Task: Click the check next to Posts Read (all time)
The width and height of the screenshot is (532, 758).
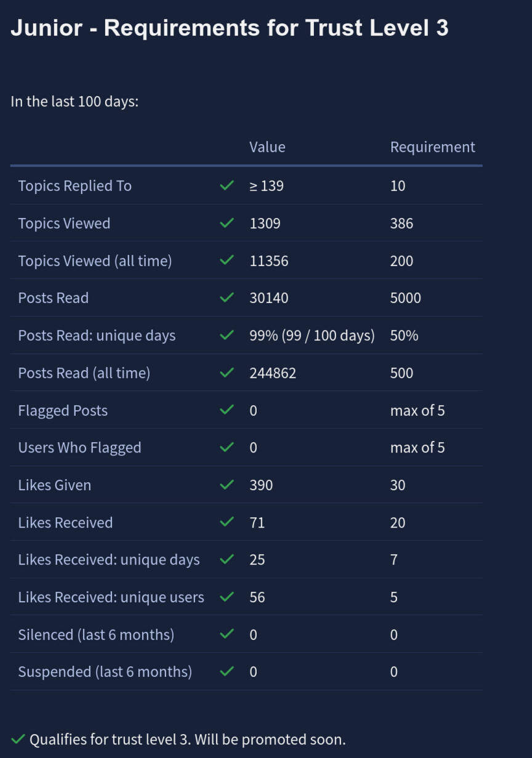Action: coord(227,373)
